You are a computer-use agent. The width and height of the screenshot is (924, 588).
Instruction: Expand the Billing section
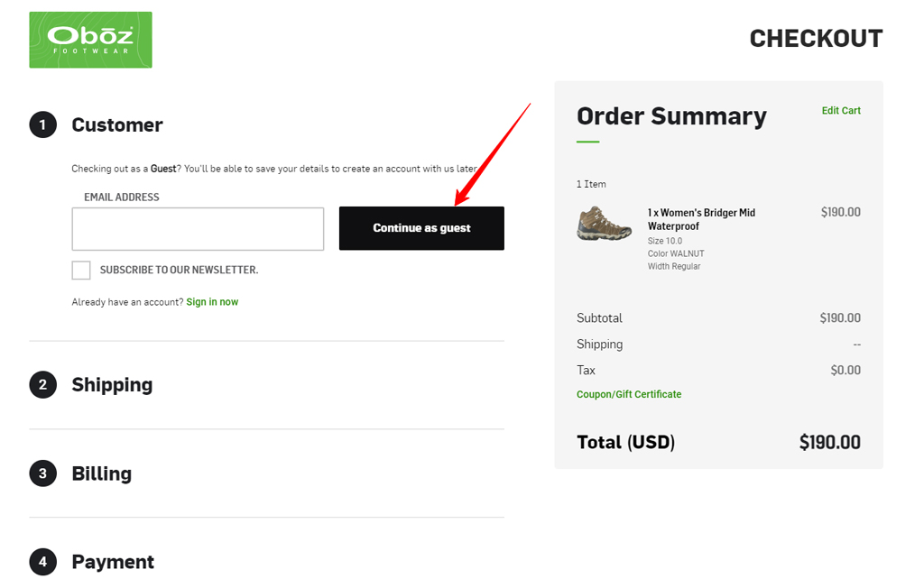point(101,473)
